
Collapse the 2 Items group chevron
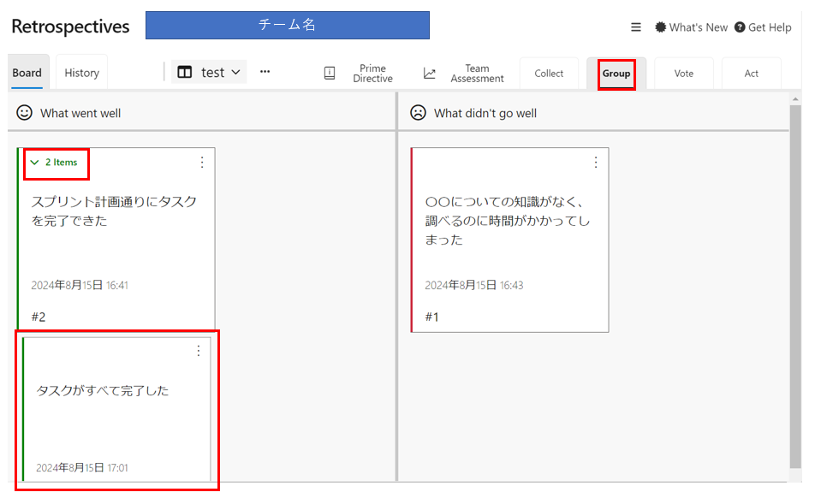pos(35,162)
